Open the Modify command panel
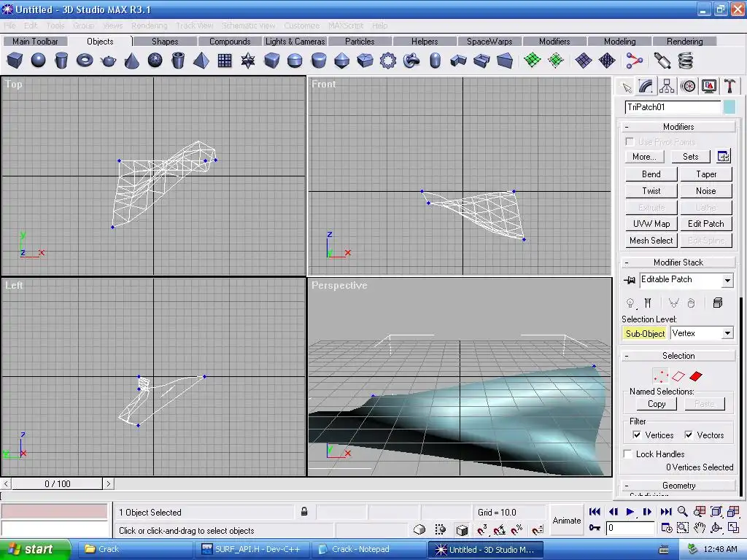This screenshot has width=747, height=560. [x=646, y=87]
